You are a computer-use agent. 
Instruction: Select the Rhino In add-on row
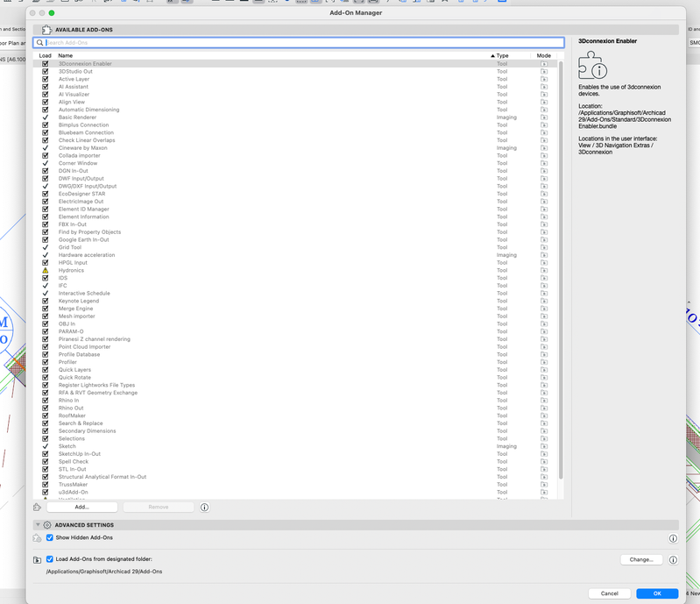[295, 401]
